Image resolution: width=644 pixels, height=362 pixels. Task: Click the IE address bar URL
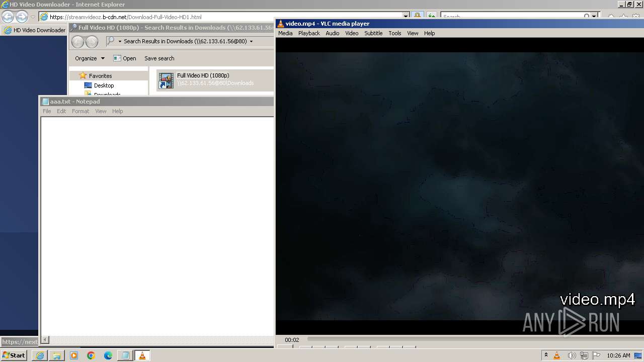point(126,17)
